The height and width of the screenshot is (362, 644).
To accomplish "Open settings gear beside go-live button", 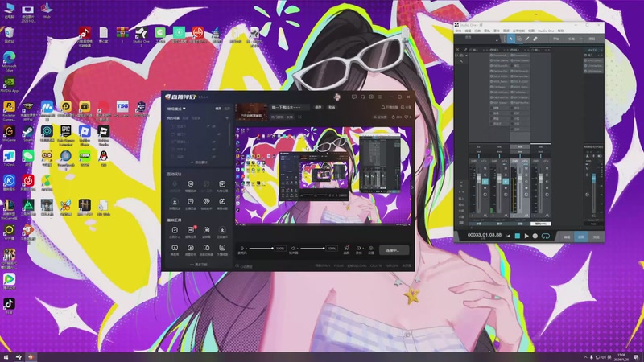I will pyautogui.click(x=371, y=249).
